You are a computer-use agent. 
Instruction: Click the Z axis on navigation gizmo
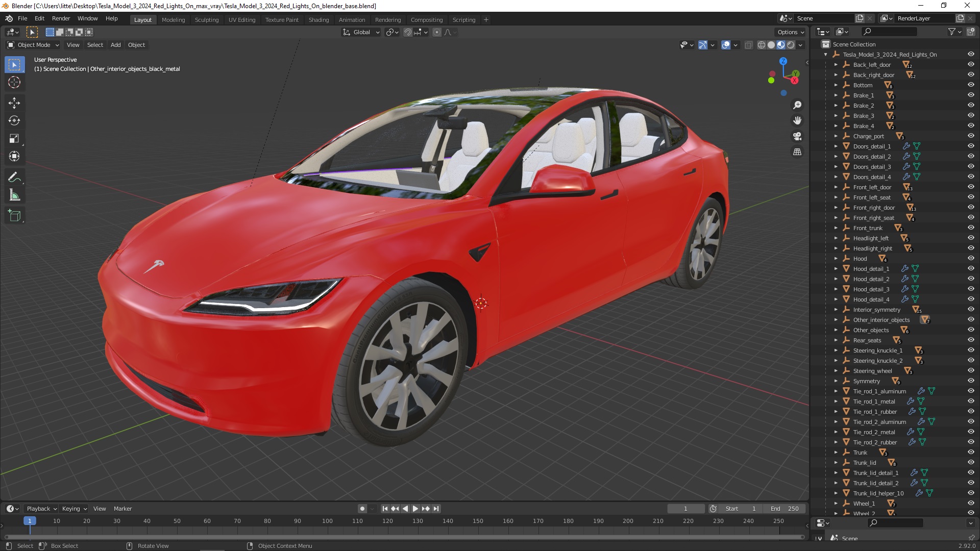pos(783,61)
